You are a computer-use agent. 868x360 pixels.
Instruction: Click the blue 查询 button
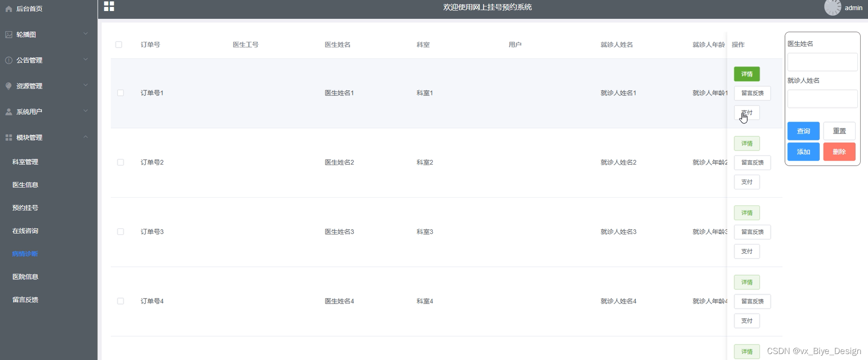pyautogui.click(x=803, y=131)
